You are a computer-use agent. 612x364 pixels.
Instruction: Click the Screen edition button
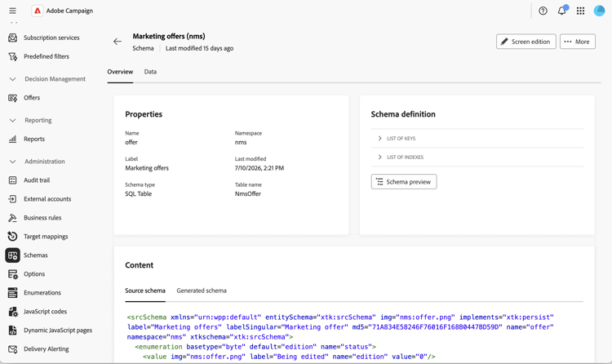pos(526,42)
